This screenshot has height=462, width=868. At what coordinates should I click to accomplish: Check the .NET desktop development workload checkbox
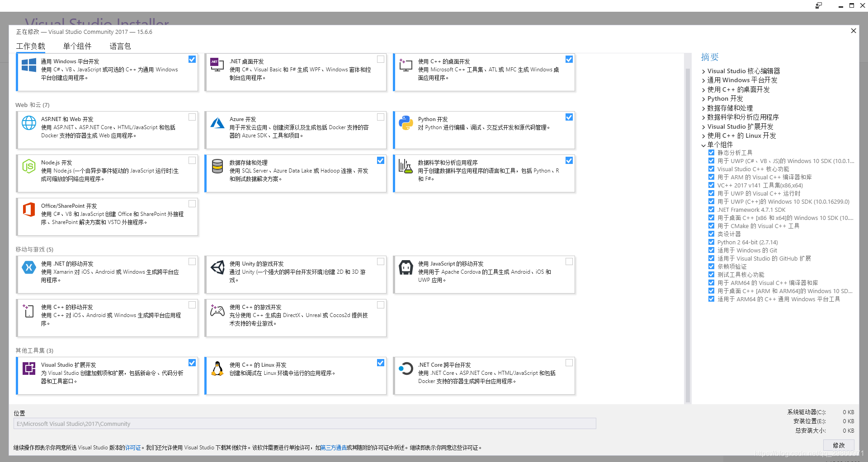pyautogui.click(x=381, y=59)
